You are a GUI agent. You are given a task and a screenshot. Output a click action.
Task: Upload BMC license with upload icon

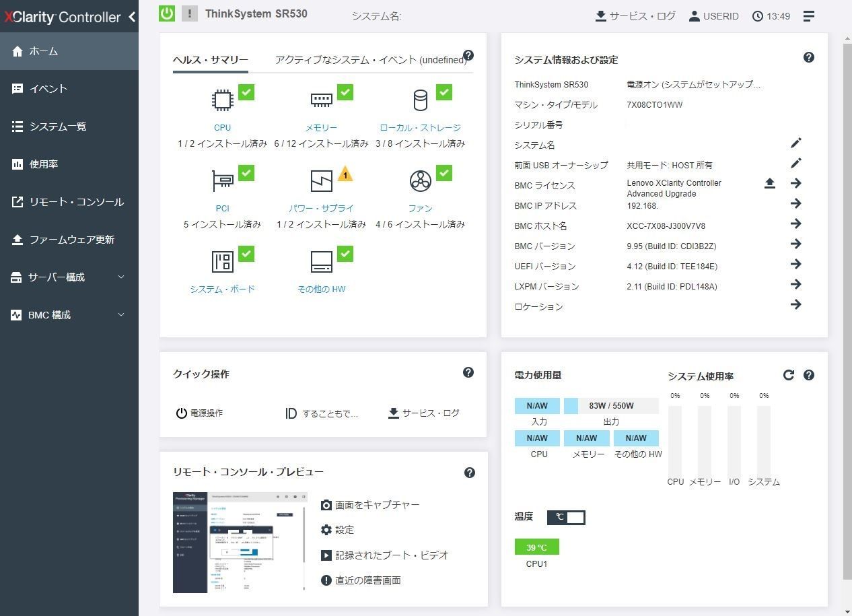point(770,183)
